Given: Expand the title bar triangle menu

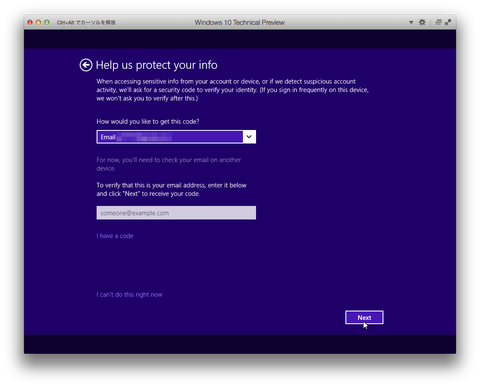Looking at the screenshot, I should pyautogui.click(x=411, y=22).
